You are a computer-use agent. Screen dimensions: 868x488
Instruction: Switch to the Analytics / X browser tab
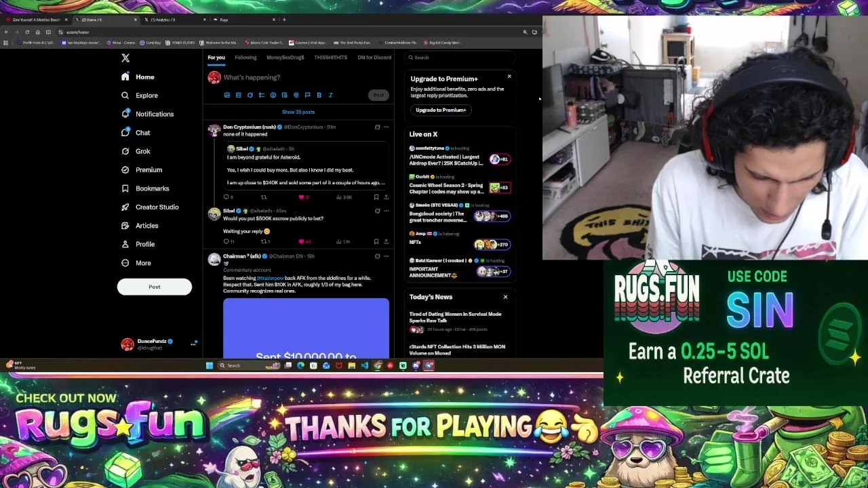point(175,20)
